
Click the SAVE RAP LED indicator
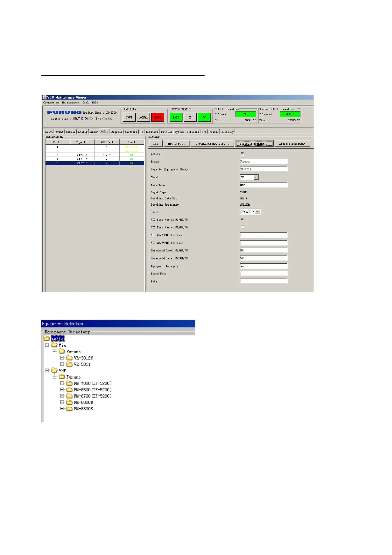[x=129, y=117]
